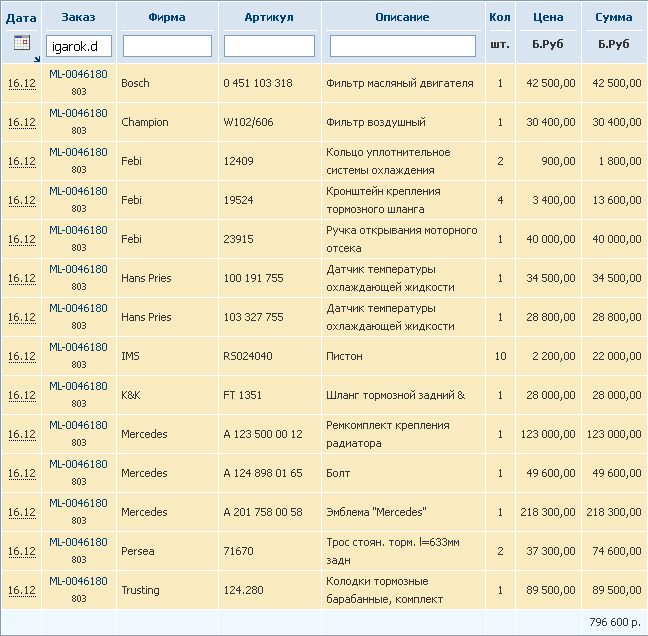Screen dimensions: 648x636
Task: Select article RS024040
Action: [x=248, y=356]
